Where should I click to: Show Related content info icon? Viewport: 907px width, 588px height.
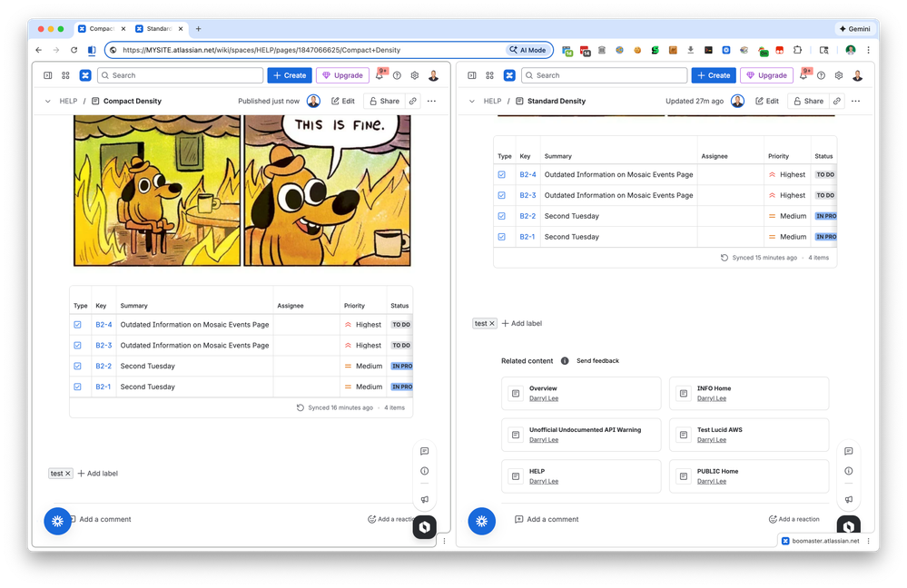pyautogui.click(x=565, y=361)
